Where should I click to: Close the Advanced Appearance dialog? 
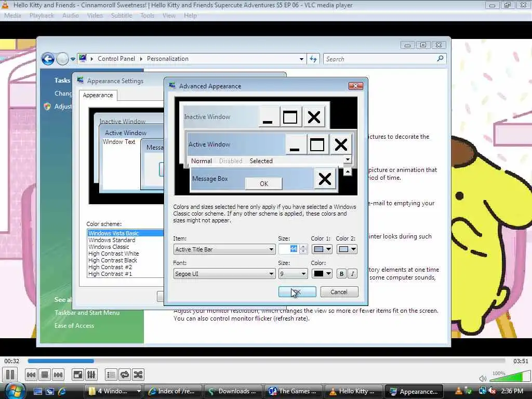(x=355, y=86)
